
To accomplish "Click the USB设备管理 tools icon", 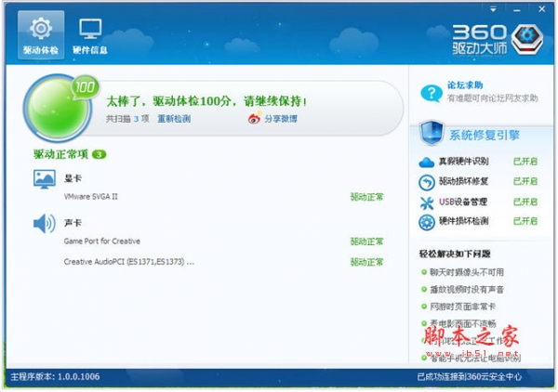I will click(427, 203).
